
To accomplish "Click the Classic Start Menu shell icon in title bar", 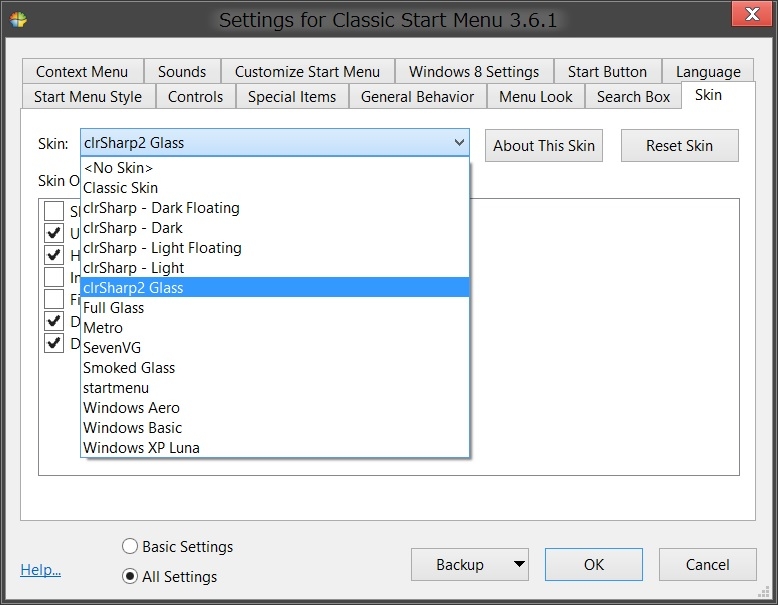I will (x=18, y=19).
